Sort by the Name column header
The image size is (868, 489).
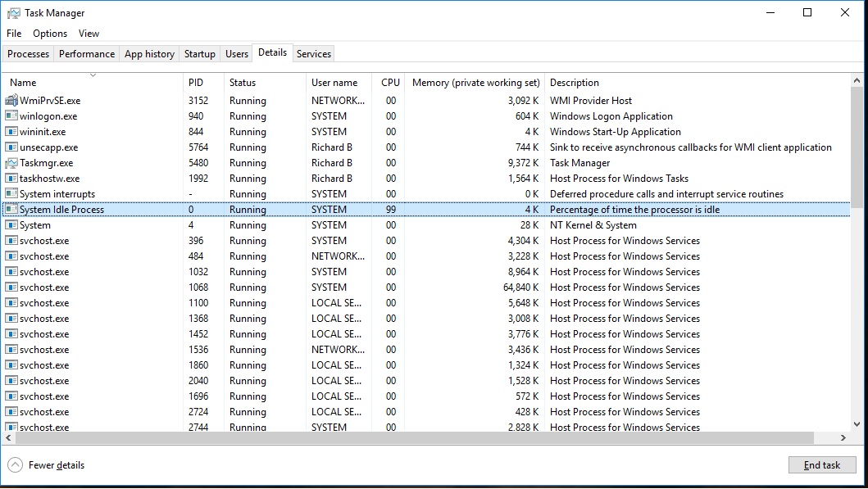click(23, 83)
